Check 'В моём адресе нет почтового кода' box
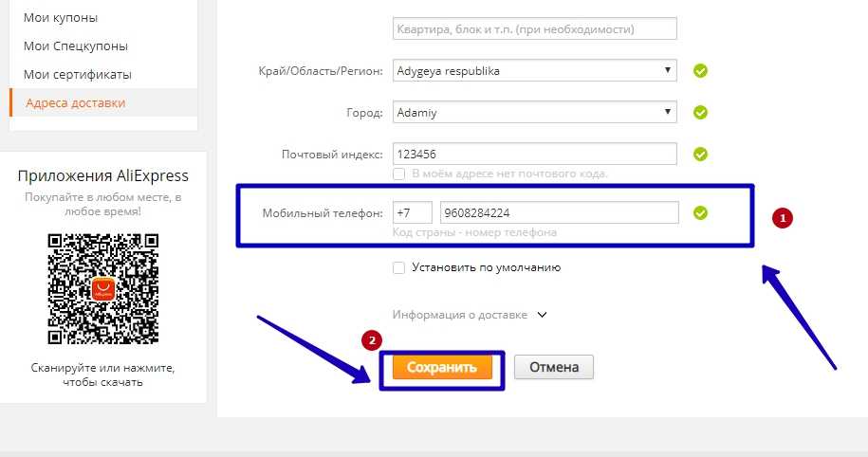 pyautogui.click(x=399, y=174)
